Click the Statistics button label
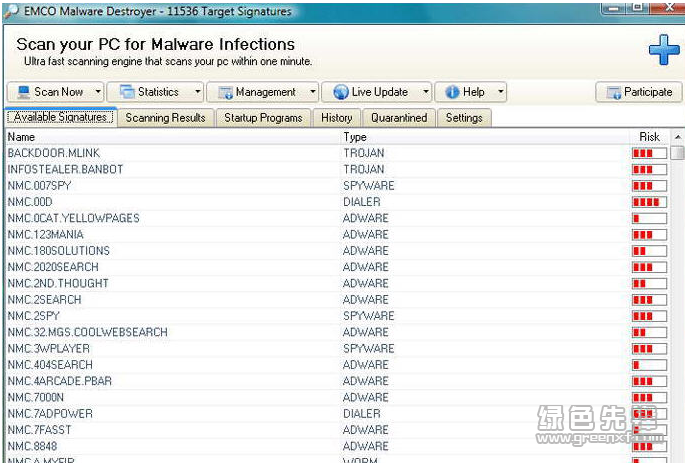The width and height of the screenshot is (685, 463). point(158,92)
